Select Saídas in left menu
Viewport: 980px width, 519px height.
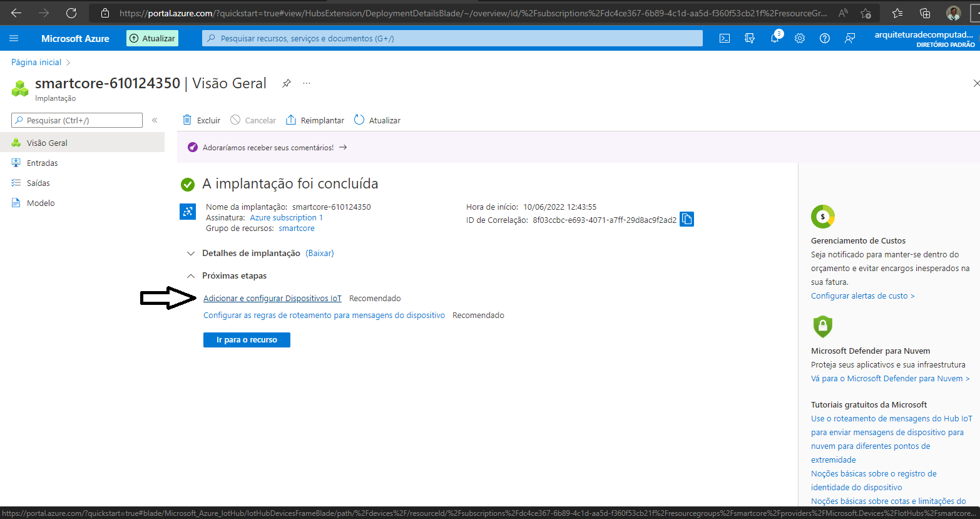[x=82, y=183]
